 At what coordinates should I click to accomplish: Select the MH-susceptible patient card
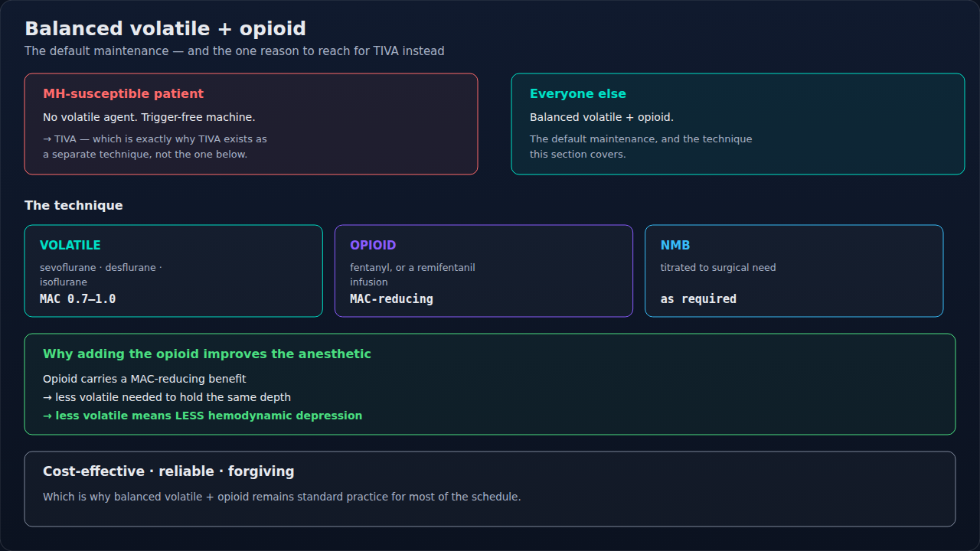coord(251,124)
